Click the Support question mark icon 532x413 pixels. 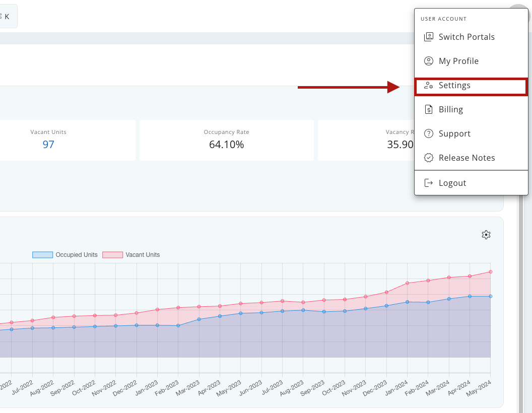429,133
